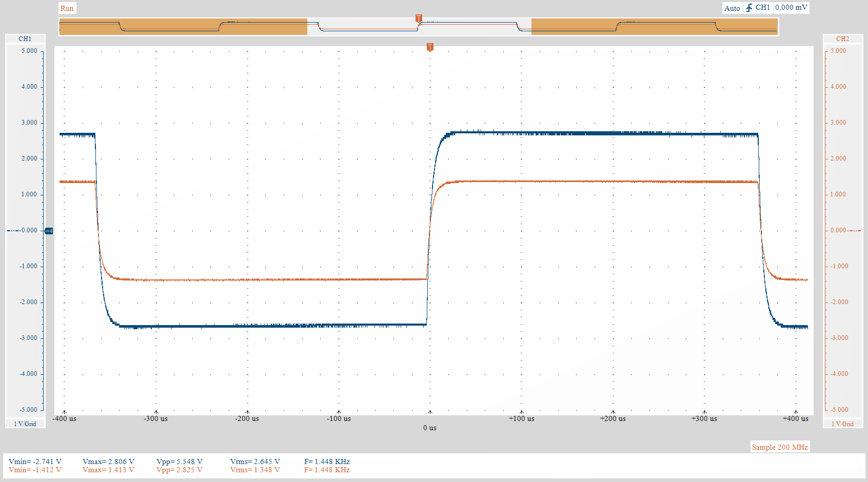Viewport: 868px width, 482px height.
Task: Click the Sample 200 MHz rate label
Action: (x=780, y=447)
